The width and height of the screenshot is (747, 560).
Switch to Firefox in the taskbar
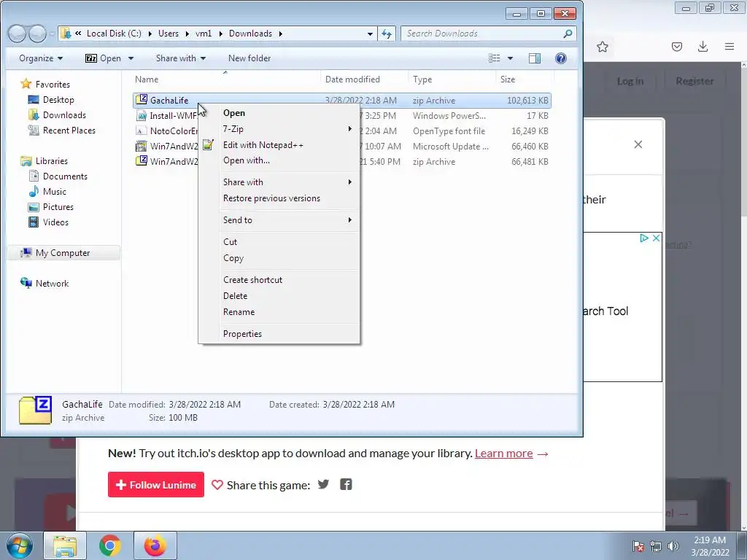point(155,545)
